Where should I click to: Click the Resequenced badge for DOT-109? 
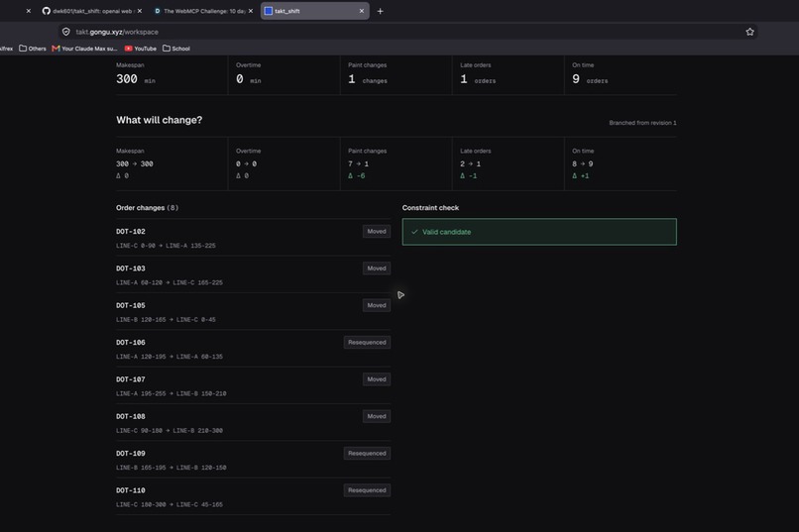click(x=367, y=453)
